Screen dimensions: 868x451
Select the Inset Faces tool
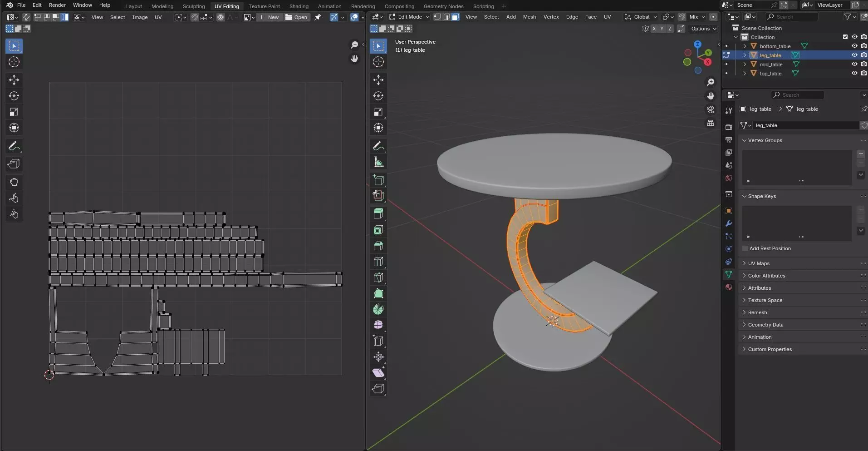[x=378, y=230]
